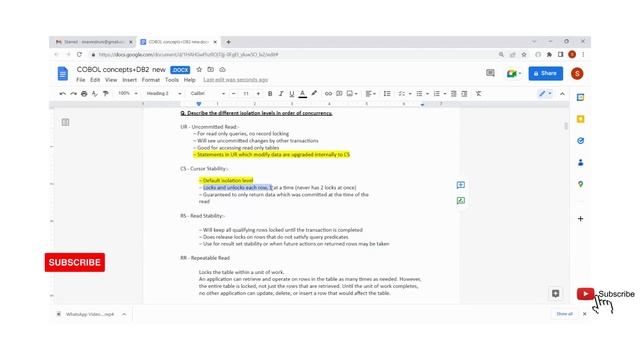
Task: Open the Format menu
Action: [x=151, y=80]
